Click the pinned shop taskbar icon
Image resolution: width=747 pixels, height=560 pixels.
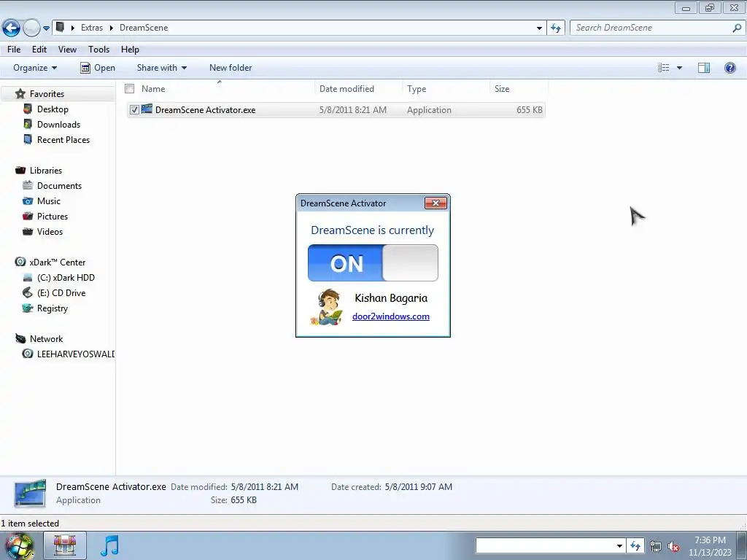click(x=65, y=545)
